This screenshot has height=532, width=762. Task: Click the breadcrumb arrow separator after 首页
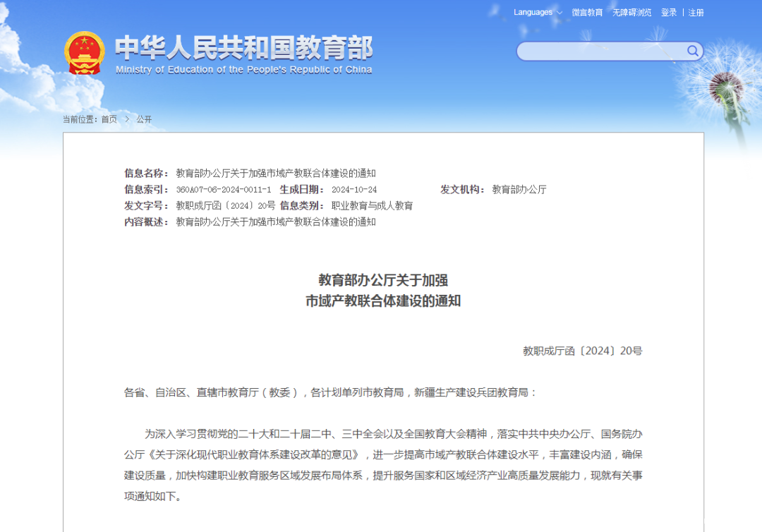pyautogui.click(x=127, y=119)
